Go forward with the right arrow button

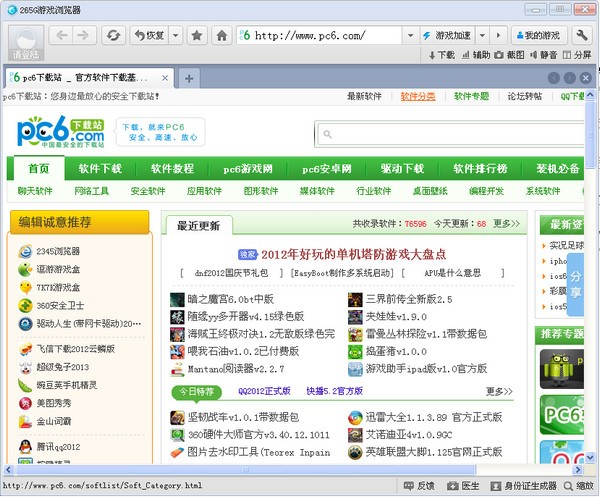point(84,36)
